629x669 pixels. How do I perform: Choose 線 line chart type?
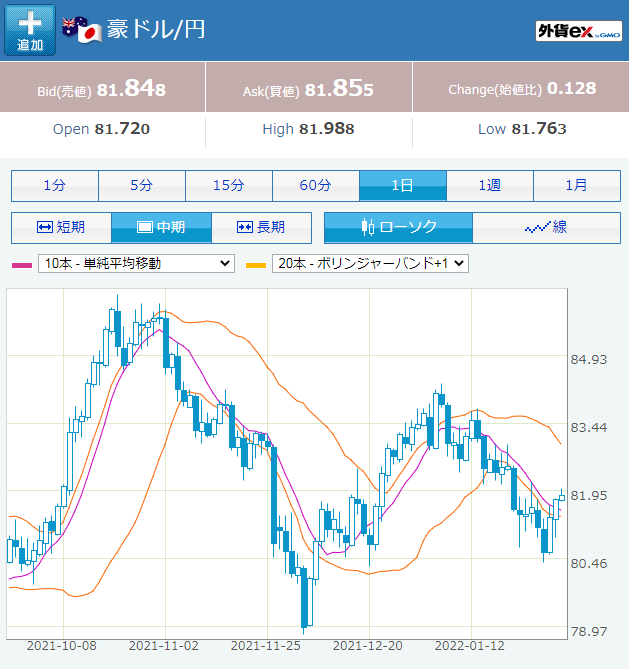[547, 227]
